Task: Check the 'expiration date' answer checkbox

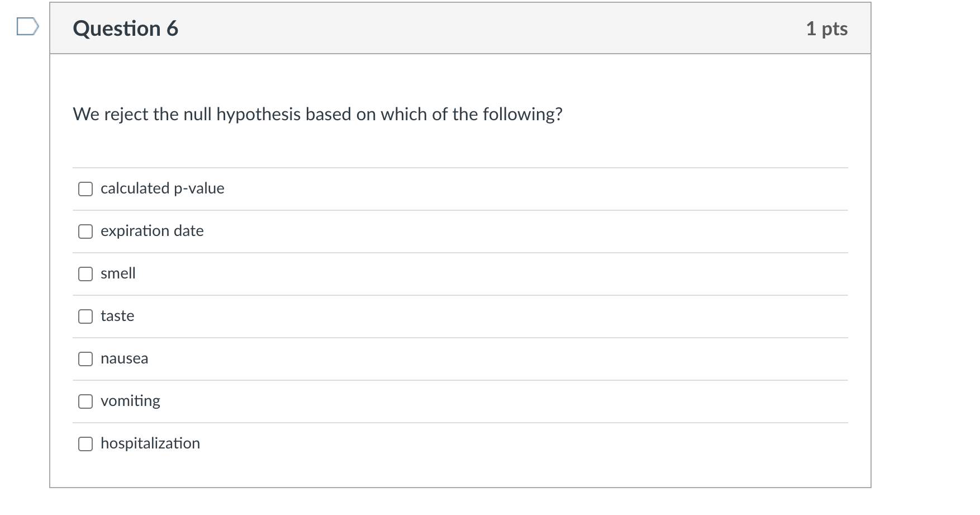Action: tap(85, 231)
